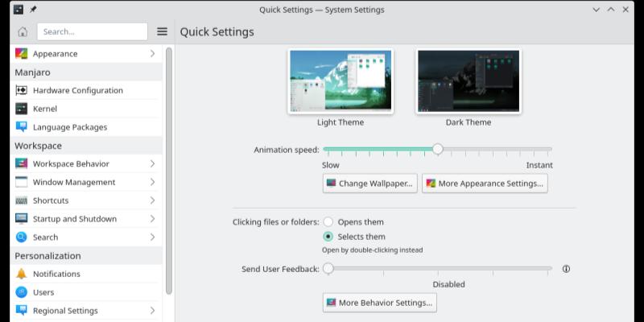
Task: Click the Change Wallpaper button
Action: click(369, 184)
